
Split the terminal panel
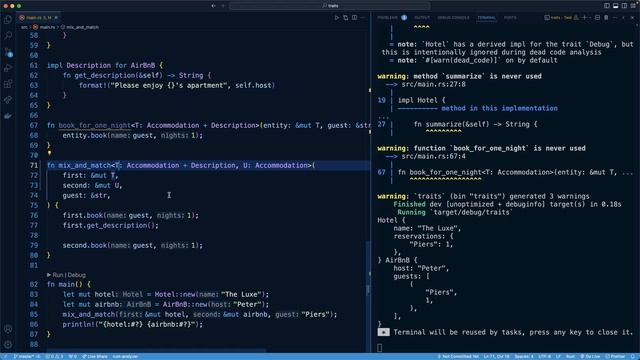597,18
